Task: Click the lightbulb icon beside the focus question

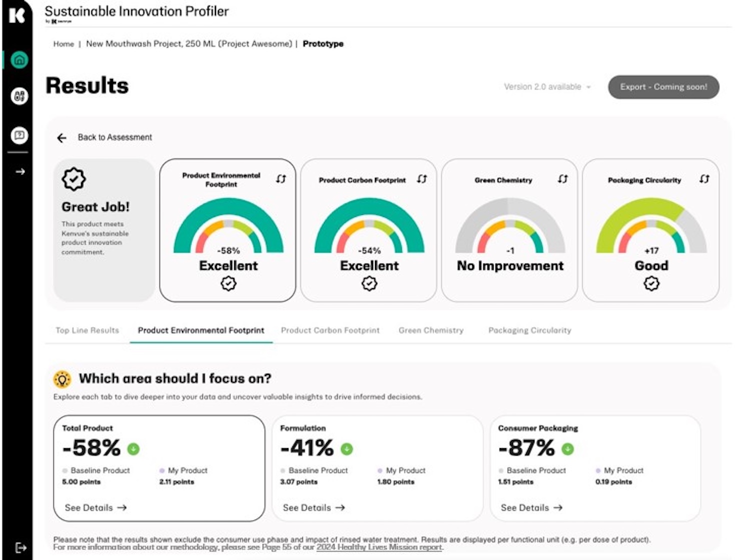Action: pos(63,379)
